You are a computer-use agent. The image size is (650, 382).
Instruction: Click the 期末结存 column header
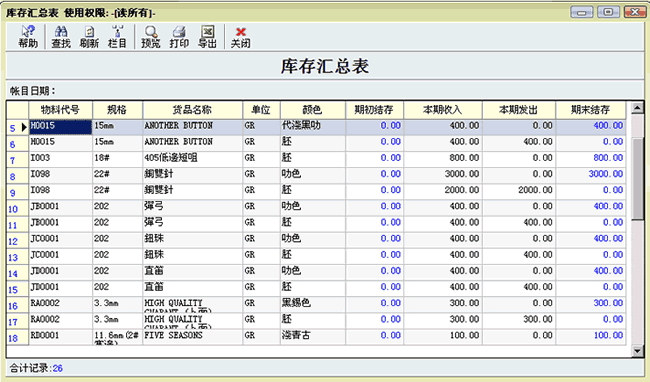(x=590, y=110)
